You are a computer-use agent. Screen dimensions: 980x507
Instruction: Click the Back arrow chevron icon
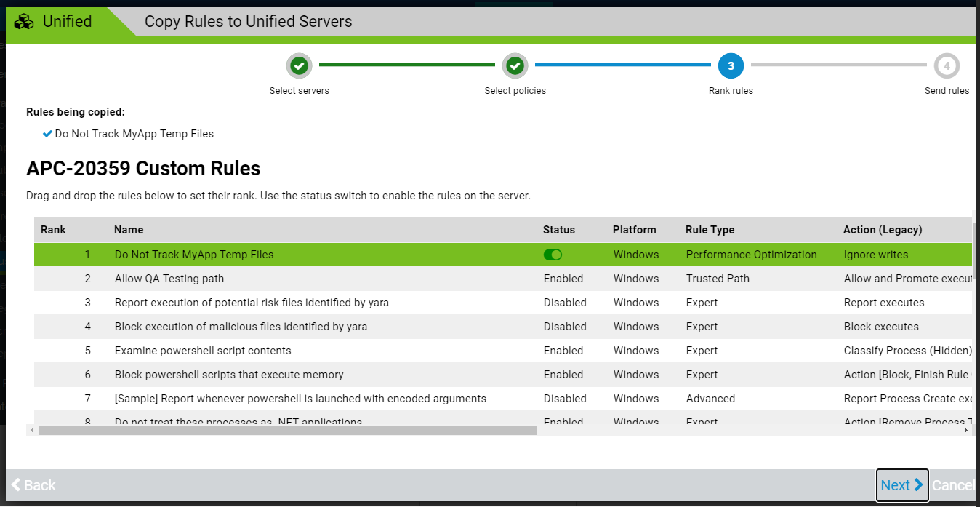(x=15, y=484)
